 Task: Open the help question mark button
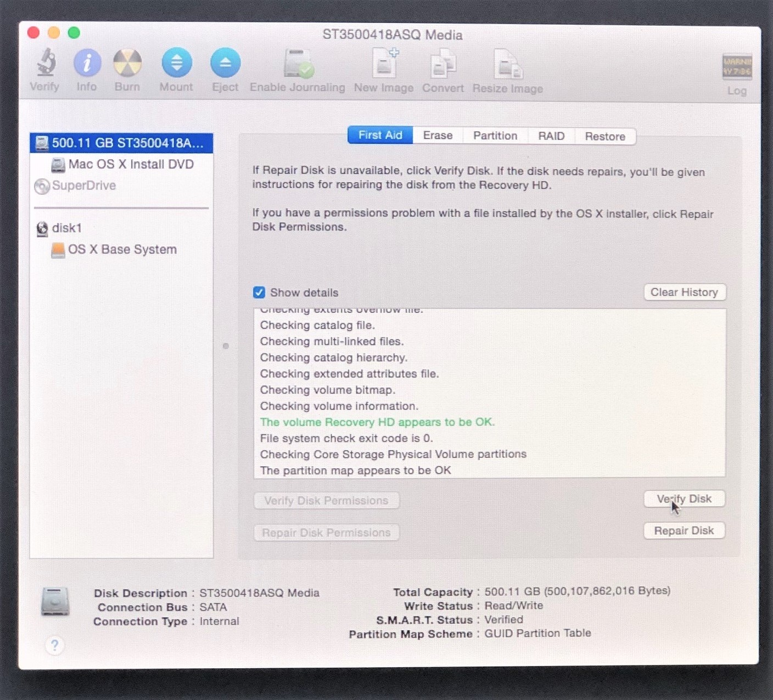point(54,645)
